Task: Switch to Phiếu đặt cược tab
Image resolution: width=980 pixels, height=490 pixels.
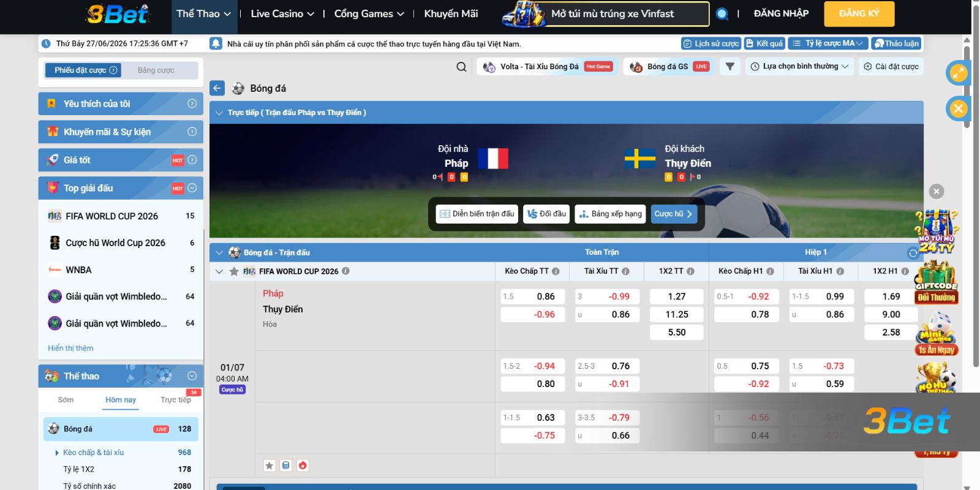Action: click(83, 70)
